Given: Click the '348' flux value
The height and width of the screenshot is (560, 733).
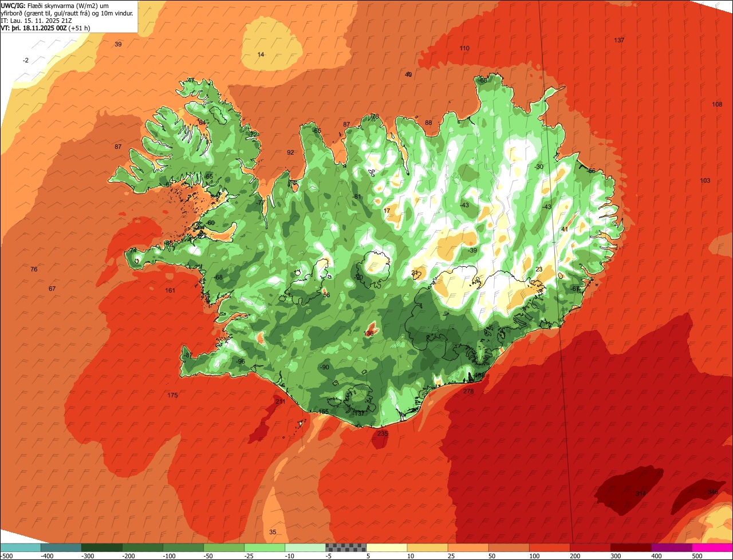Looking at the screenshot, I should point(712,492).
